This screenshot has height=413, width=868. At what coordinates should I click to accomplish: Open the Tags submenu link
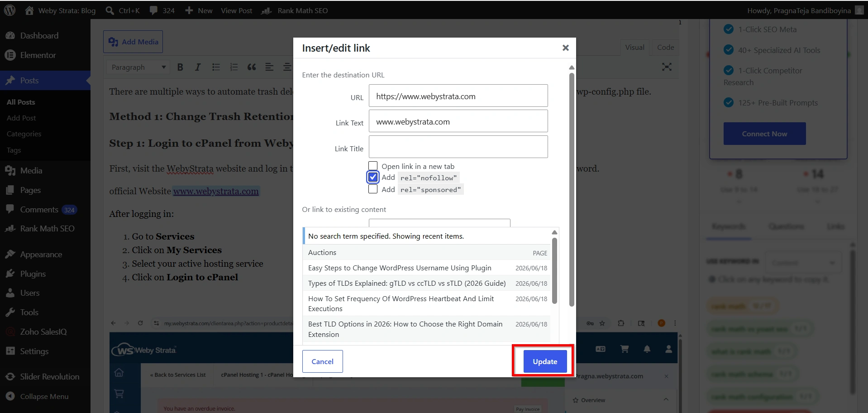[x=14, y=150]
